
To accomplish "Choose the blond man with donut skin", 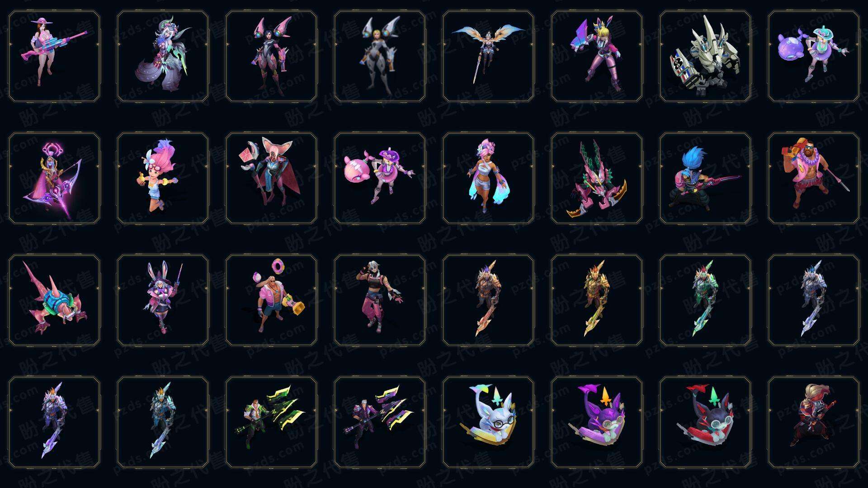I will pos(271,300).
